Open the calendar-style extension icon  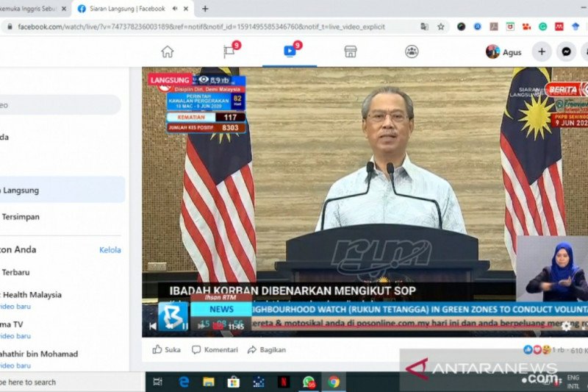point(510,26)
